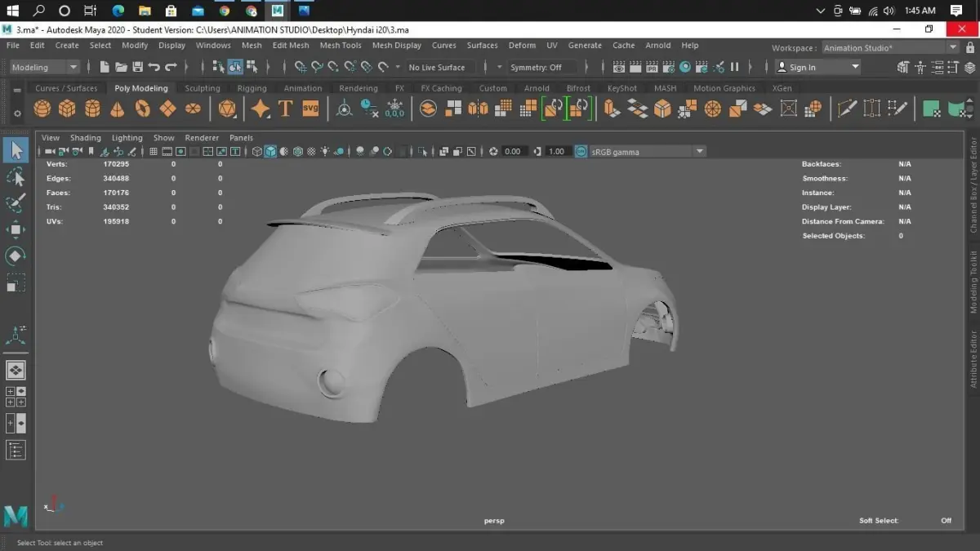
Task: Toggle wireframe on shaded in viewport
Action: click(298, 152)
